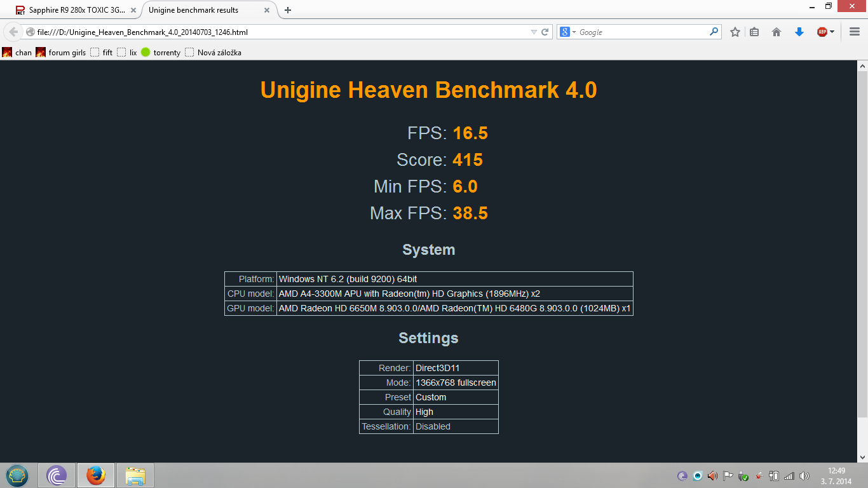This screenshot has height=488, width=868.
Task: Click the Unigine Heaven Benchmark 4.0 heading
Action: click(x=429, y=90)
